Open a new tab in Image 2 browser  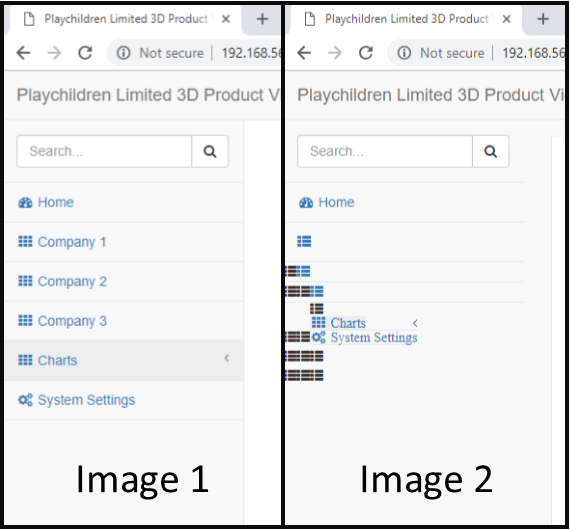pos(543,19)
